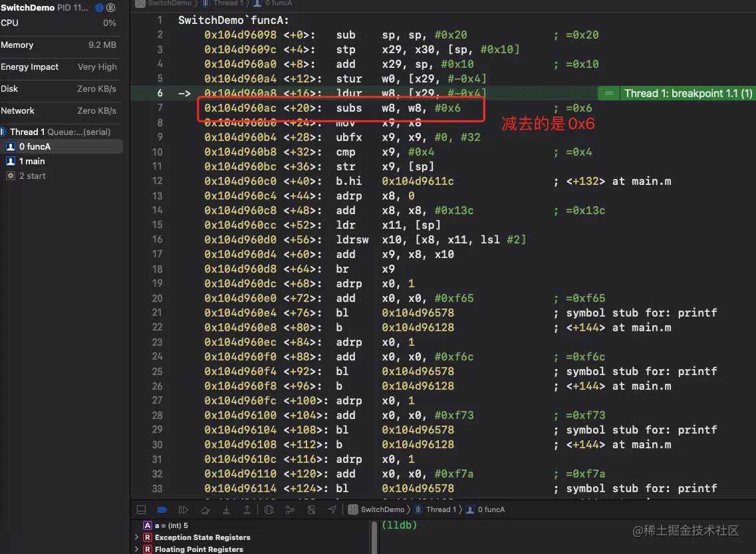The width and height of the screenshot is (756, 554).
Task: Click the Step Into debug button
Action: tap(226, 509)
